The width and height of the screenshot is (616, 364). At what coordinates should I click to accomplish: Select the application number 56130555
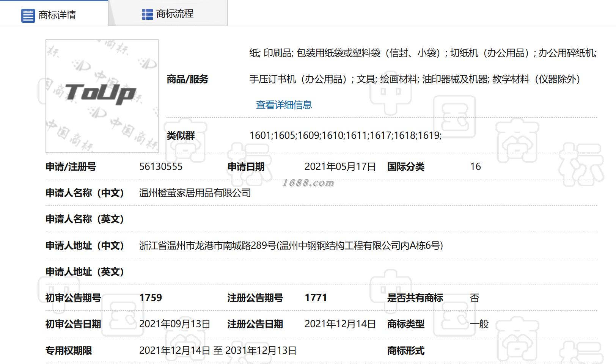pyautogui.click(x=161, y=166)
